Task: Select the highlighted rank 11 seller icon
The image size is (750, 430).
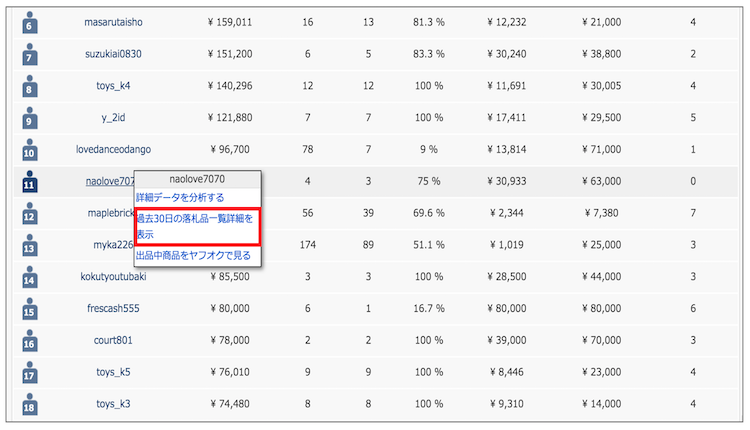Action: (x=29, y=182)
